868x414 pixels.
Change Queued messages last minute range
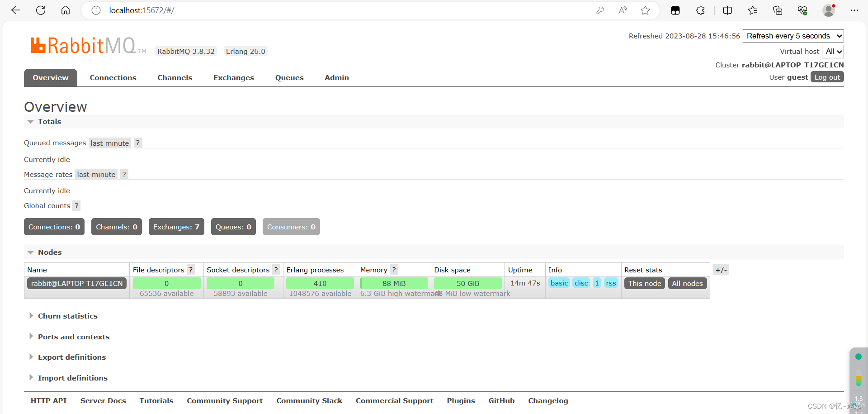(x=110, y=143)
